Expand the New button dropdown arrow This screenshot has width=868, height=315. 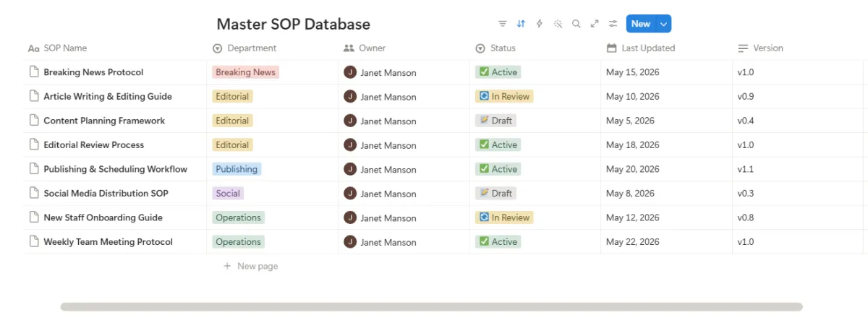(664, 24)
